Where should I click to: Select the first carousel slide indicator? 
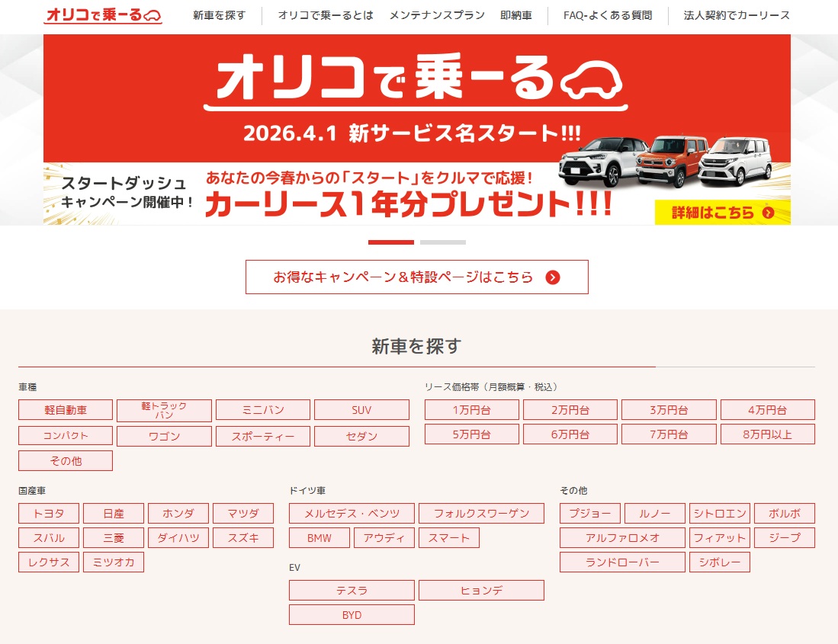coord(390,242)
